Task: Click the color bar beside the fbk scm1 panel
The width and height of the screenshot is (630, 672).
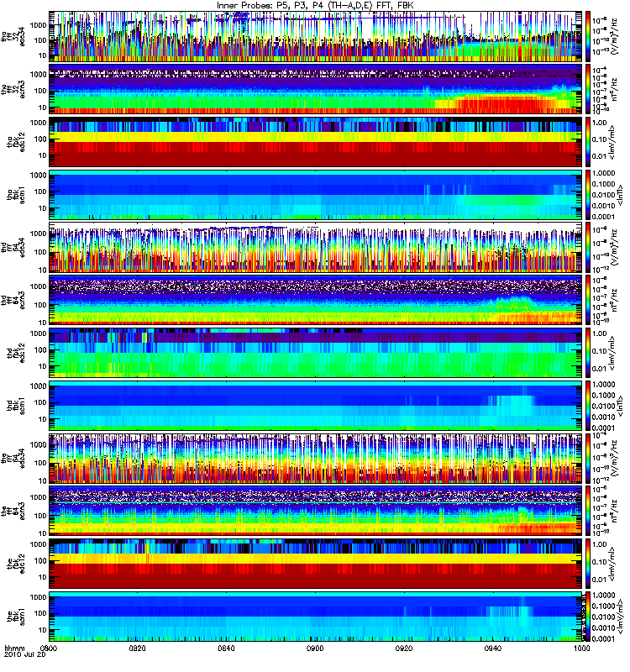Action: (588, 617)
